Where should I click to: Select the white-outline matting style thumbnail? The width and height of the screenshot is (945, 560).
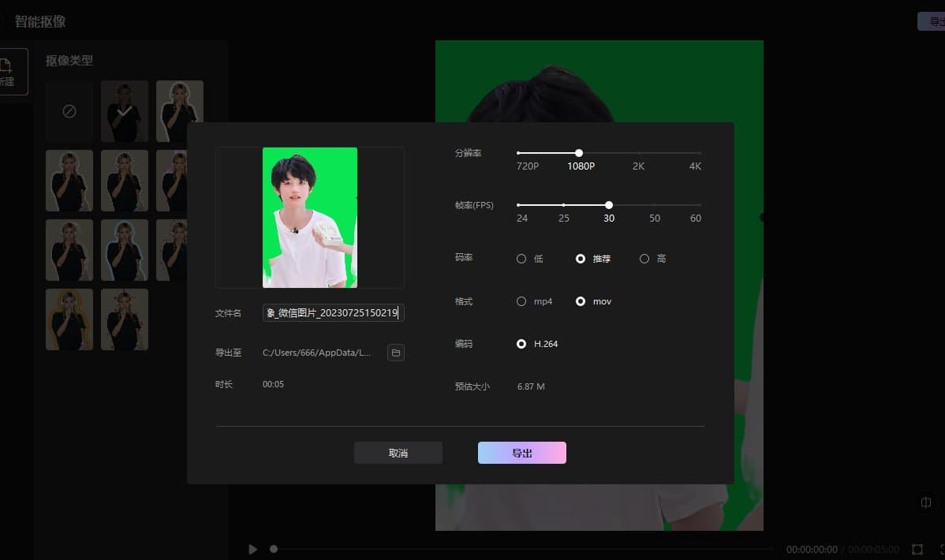[180, 110]
